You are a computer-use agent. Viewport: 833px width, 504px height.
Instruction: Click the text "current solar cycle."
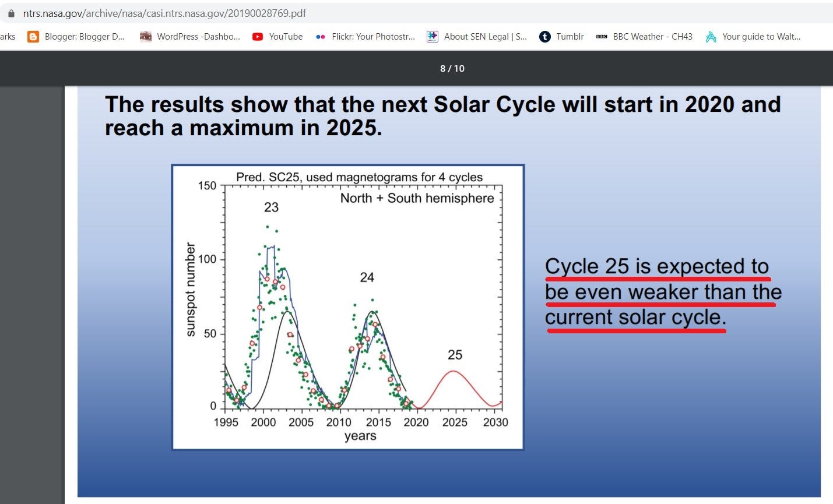tap(635, 317)
